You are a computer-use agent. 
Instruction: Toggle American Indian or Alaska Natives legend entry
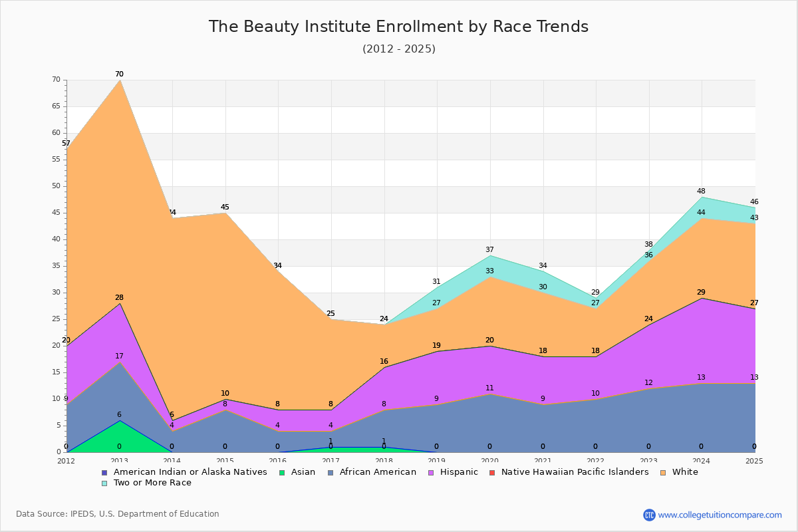pyautogui.click(x=184, y=472)
